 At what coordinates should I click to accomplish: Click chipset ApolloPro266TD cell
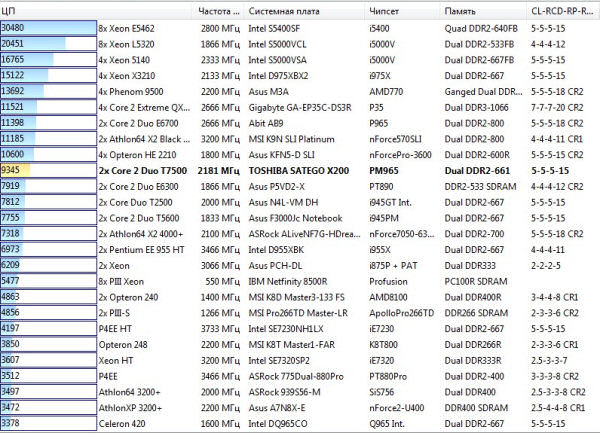click(x=402, y=313)
